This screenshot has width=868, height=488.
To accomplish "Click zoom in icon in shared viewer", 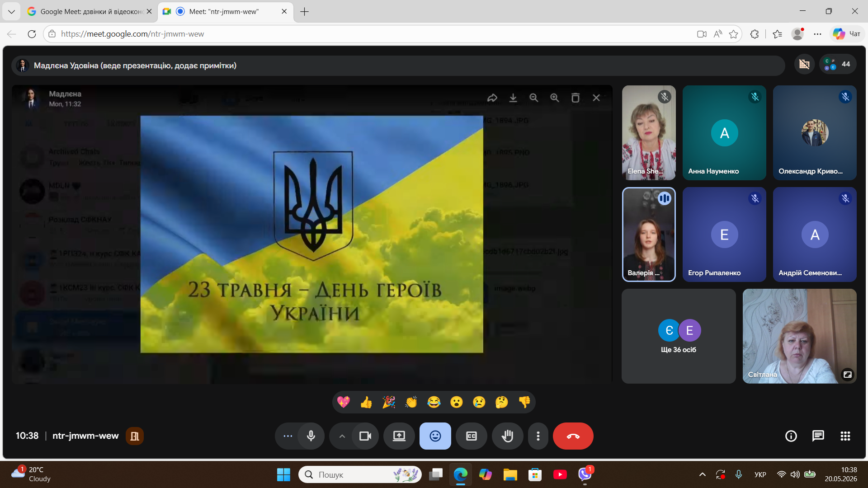I will (555, 98).
